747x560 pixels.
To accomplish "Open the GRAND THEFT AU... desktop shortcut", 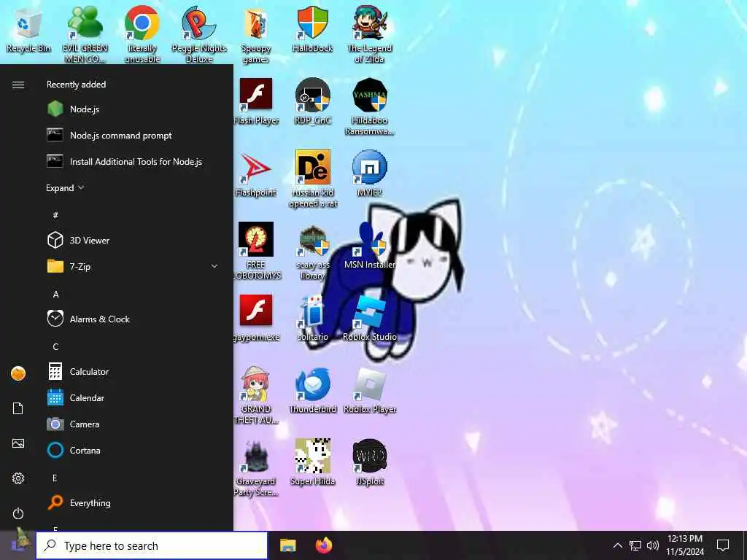I will [256, 395].
